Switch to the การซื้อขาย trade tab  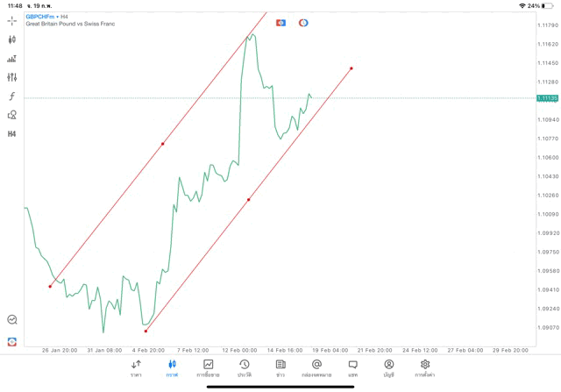pos(208,367)
